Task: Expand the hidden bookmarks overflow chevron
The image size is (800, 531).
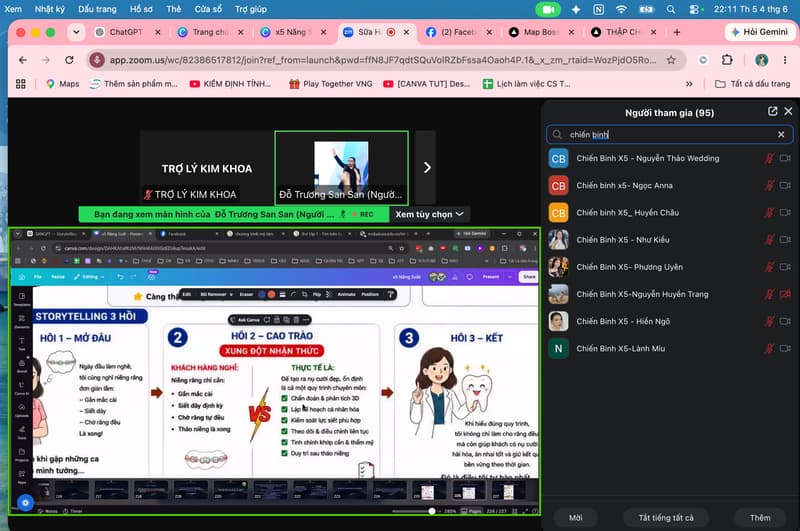Action: coord(689,84)
